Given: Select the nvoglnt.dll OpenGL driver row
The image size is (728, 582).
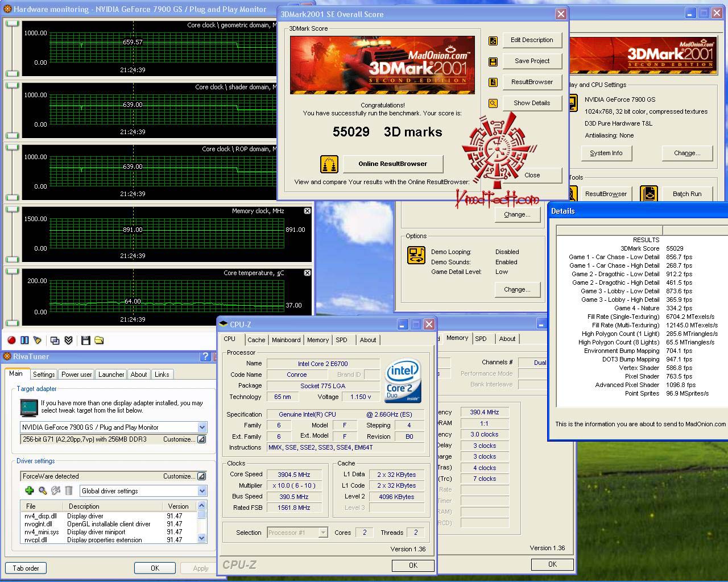Looking at the screenshot, I should pyautogui.click(x=109, y=524).
